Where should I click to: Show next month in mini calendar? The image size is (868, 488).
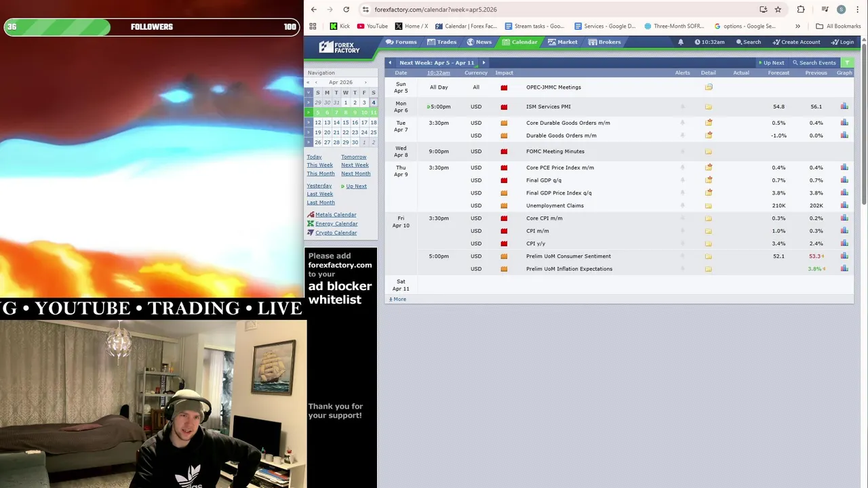click(x=366, y=83)
